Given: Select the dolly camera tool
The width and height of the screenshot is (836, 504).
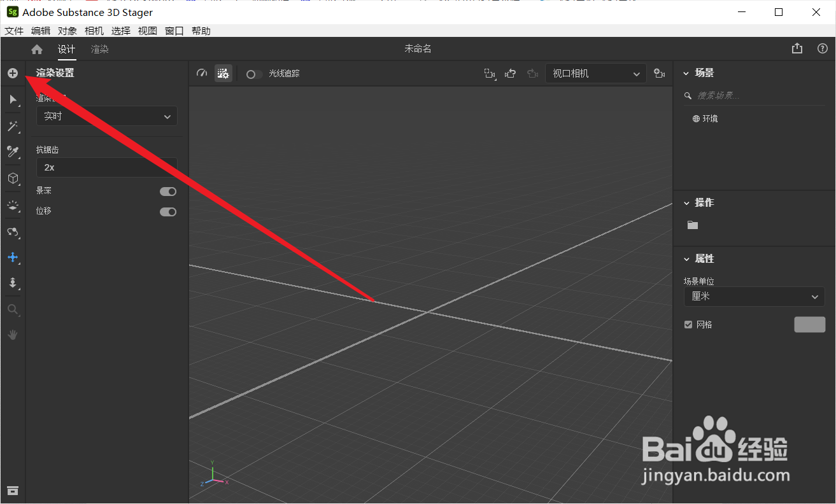Looking at the screenshot, I should pos(13,283).
